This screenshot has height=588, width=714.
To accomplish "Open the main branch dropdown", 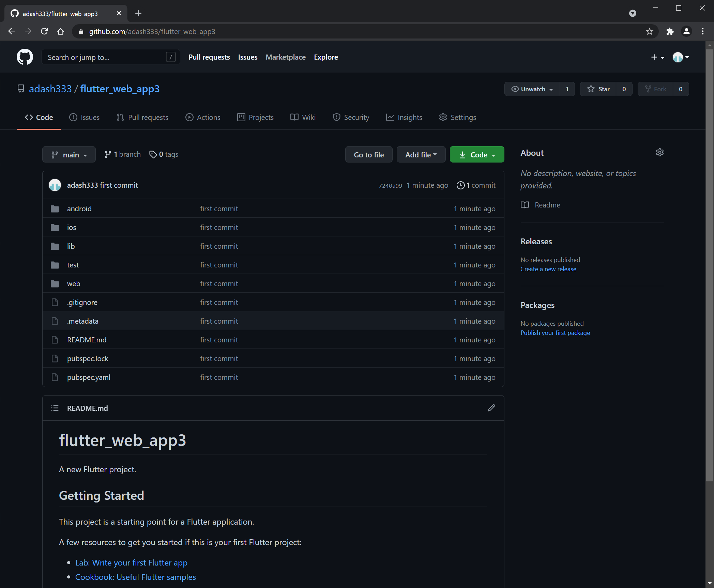I will [x=69, y=155].
